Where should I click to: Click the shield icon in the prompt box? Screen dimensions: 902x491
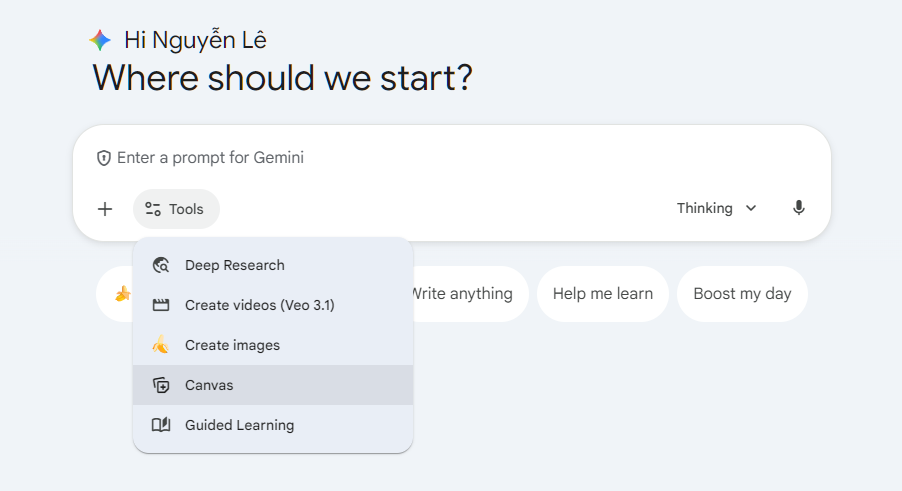click(x=103, y=158)
